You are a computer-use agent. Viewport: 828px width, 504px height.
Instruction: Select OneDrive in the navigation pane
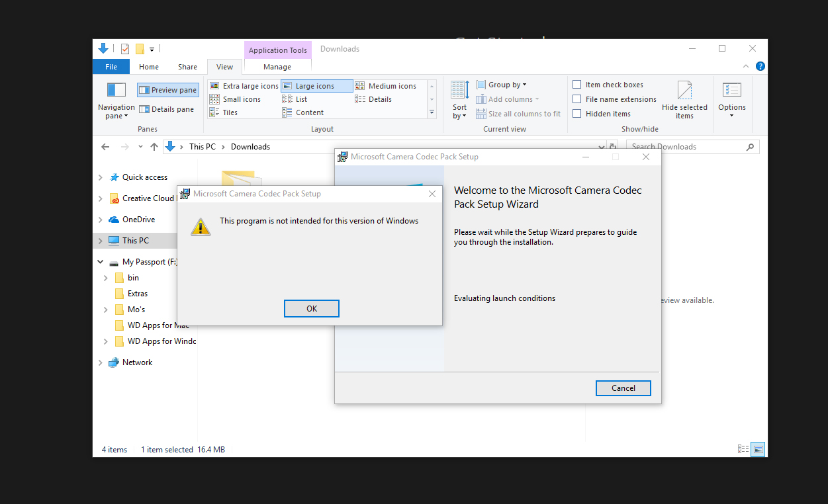(138, 220)
